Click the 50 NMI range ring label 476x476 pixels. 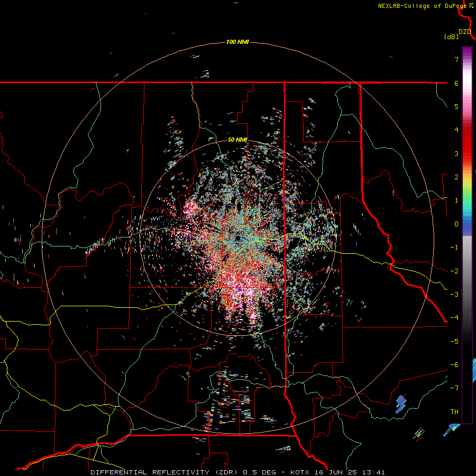(237, 140)
